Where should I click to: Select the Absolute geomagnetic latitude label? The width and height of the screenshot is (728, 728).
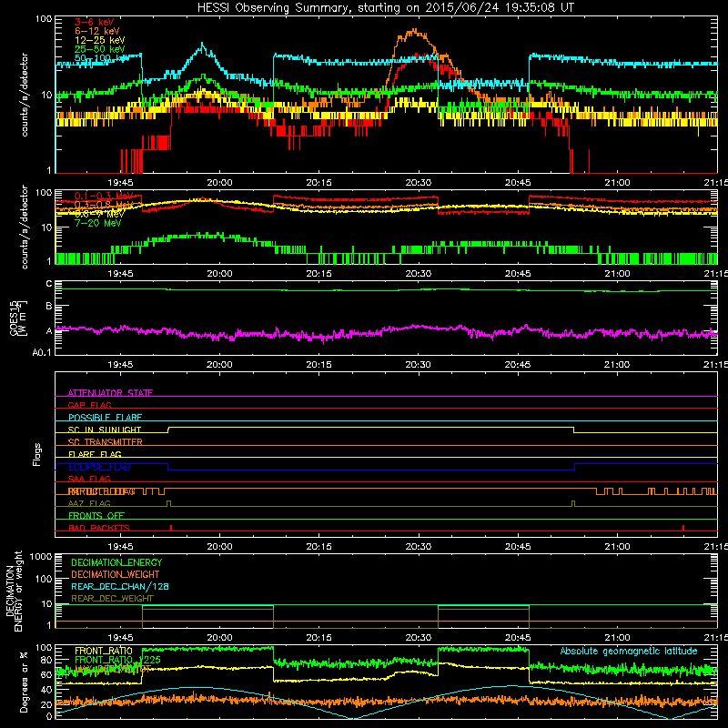(x=629, y=652)
